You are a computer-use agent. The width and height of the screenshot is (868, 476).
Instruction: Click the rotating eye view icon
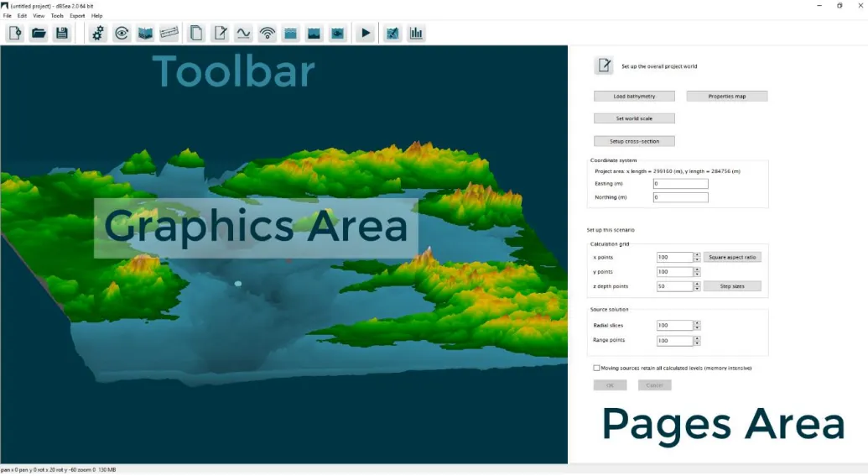pyautogui.click(x=122, y=34)
